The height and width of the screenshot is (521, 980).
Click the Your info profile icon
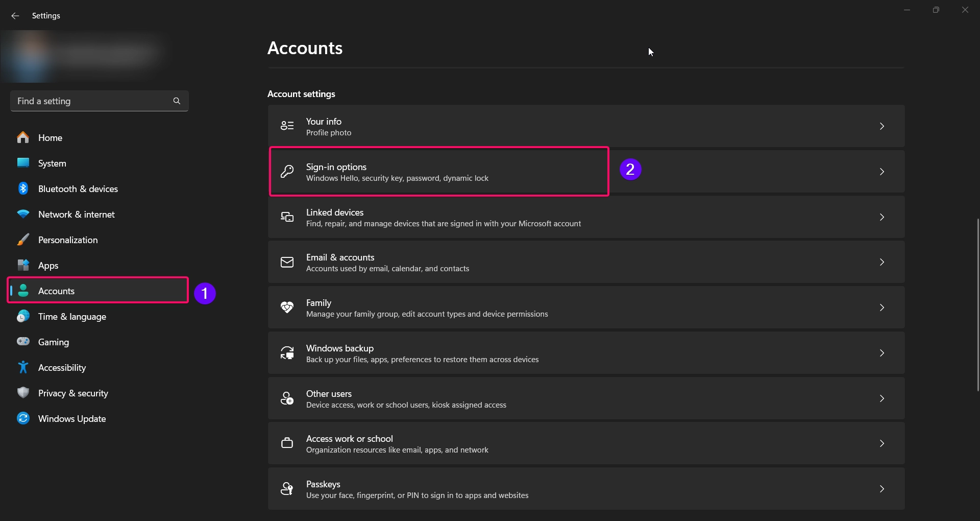(x=287, y=126)
